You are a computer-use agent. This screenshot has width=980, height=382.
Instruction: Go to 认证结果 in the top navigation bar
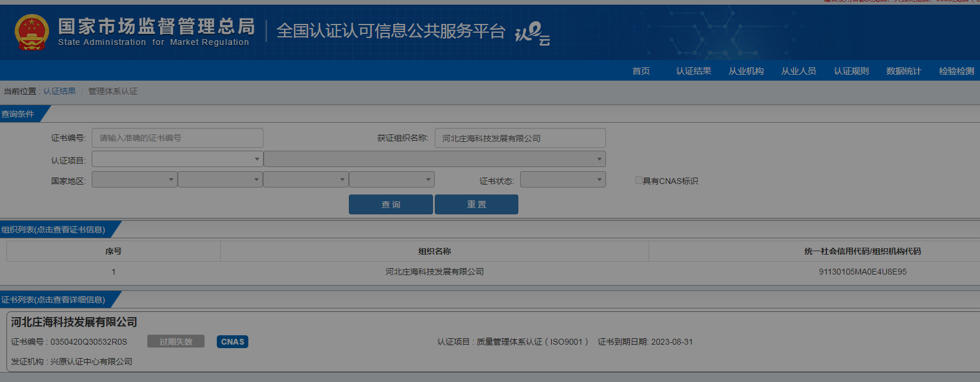click(x=694, y=71)
